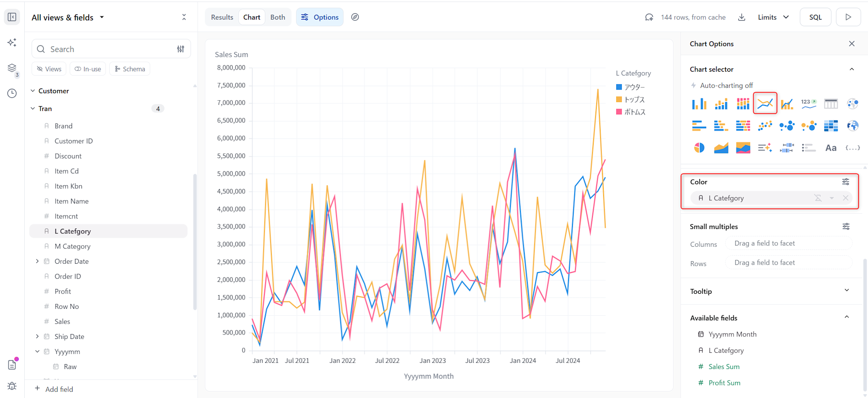Screen dimensions: 868x398
Task: Collapse the Tran view tree
Action: 33,109
